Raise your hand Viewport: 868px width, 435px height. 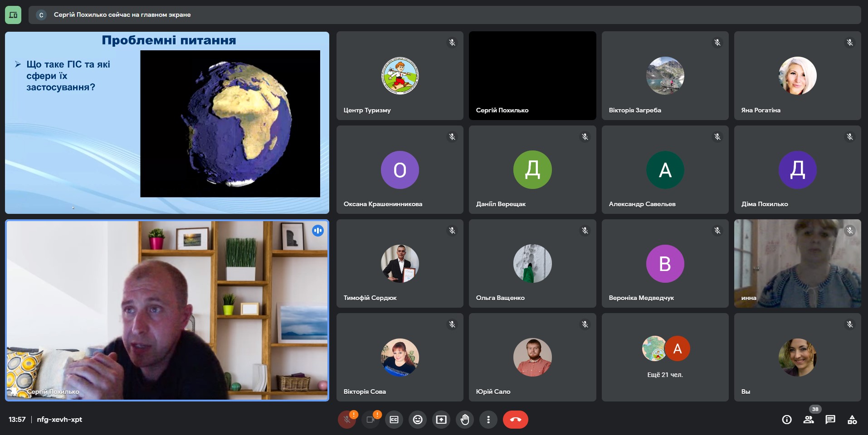[x=465, y=420]
